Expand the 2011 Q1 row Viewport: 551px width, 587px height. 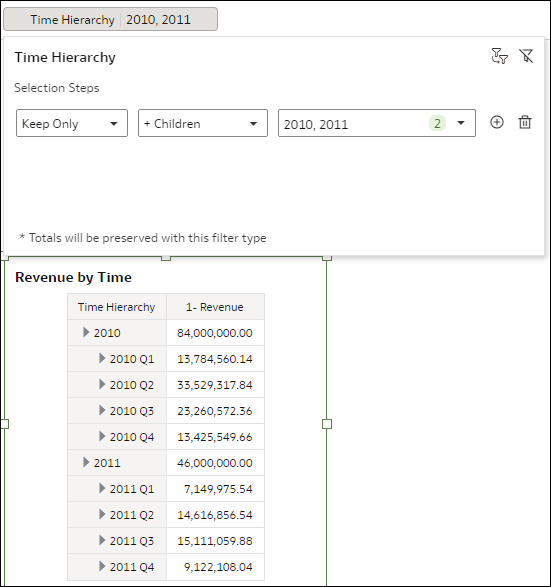click(x=102, y=489)
